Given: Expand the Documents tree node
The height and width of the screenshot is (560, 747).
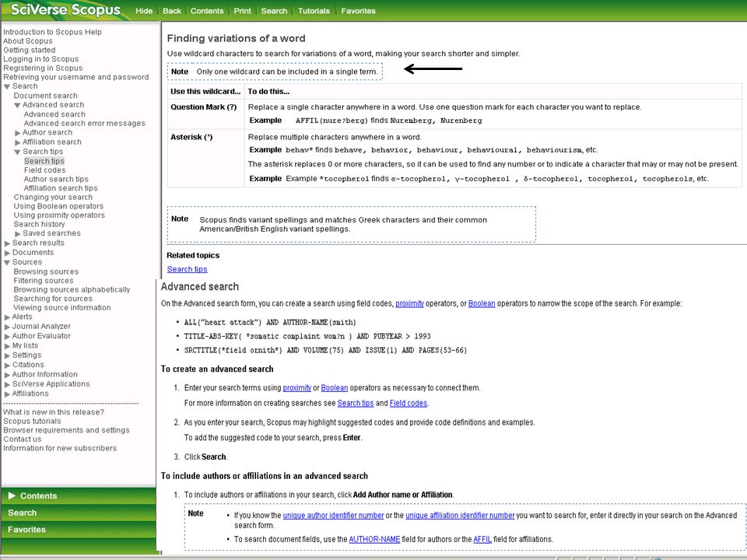Looking at the screenshot, I should [7, 253].
